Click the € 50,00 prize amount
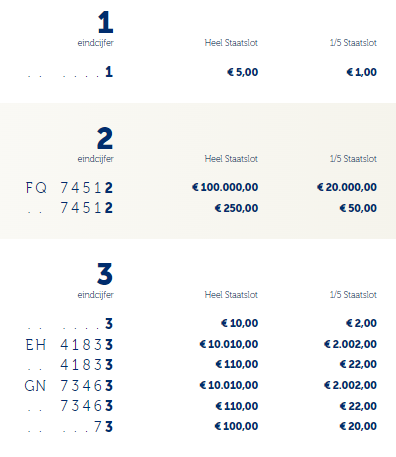 pyautogui.click(x=358, y=208)
